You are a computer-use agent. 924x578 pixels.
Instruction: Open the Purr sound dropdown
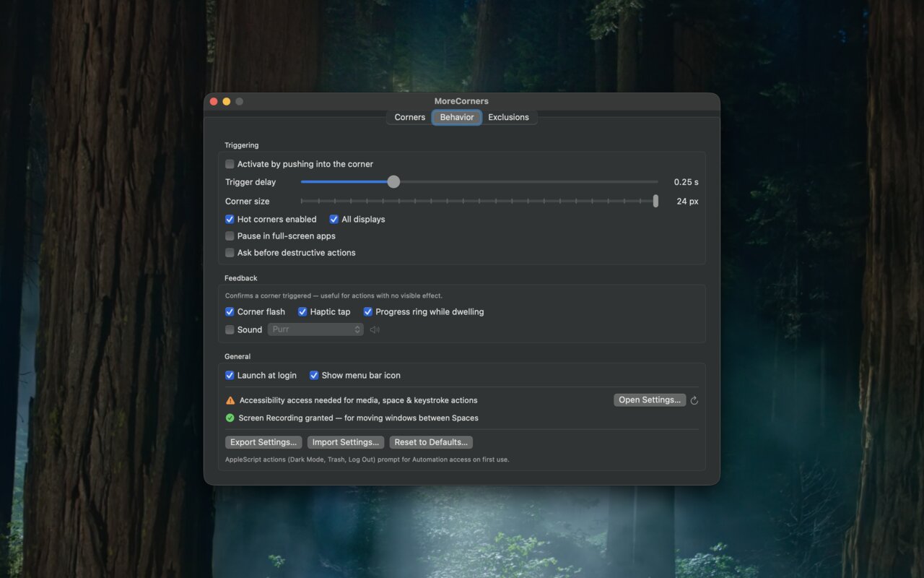(x=315, y=329)
